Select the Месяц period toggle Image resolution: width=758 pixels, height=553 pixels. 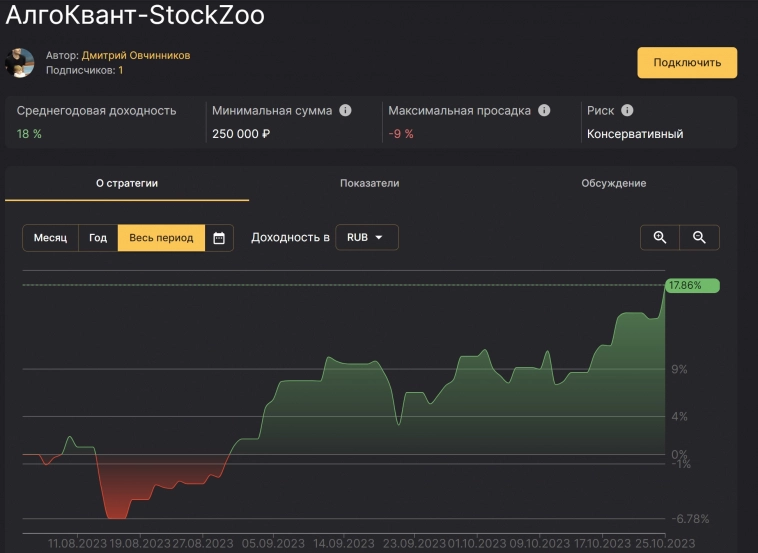[50, 238]
